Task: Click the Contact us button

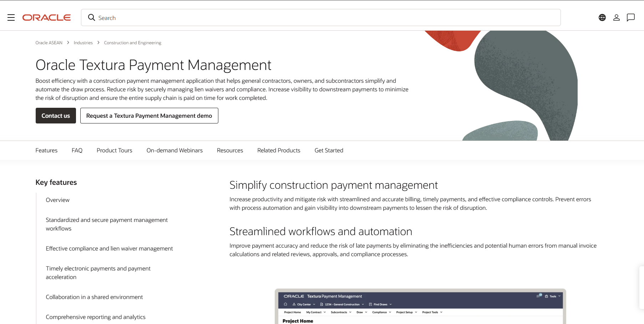Action: tap(56, 116)
